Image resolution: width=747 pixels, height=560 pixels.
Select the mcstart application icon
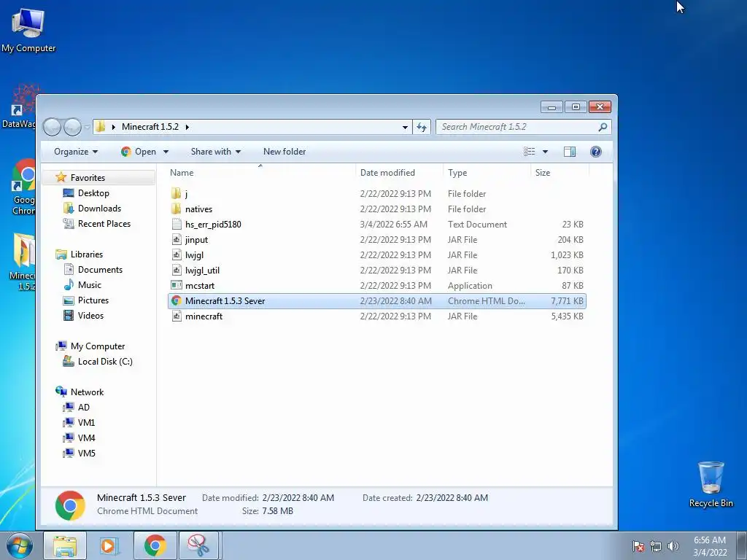tap(177, 285)
